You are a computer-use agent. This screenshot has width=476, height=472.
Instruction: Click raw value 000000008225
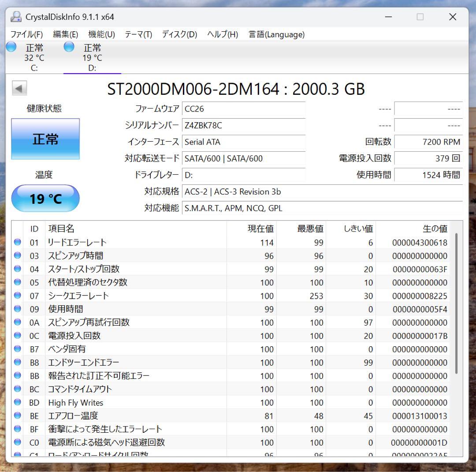coord(420,296)
